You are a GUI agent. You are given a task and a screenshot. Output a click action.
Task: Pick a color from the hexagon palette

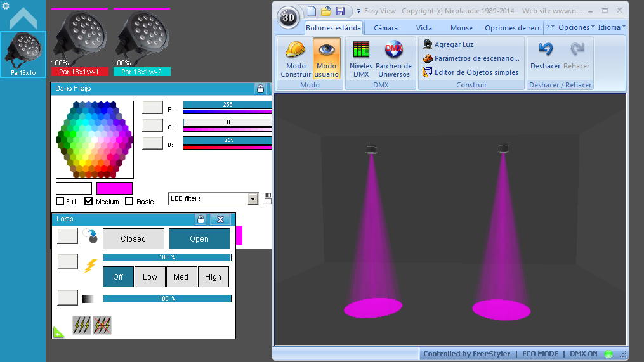(95, 139)
